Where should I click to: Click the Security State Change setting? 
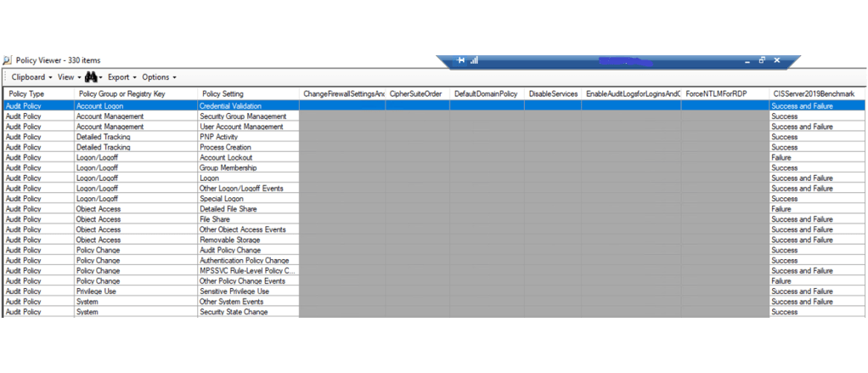click(x=234, y=313)
